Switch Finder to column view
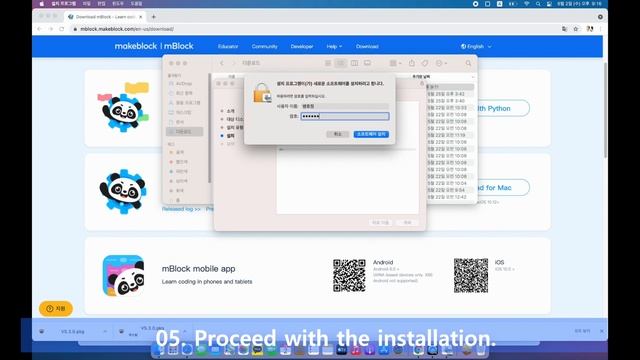Image resolution: width=640 pixels, height=360 pixels. click(354, 63)
